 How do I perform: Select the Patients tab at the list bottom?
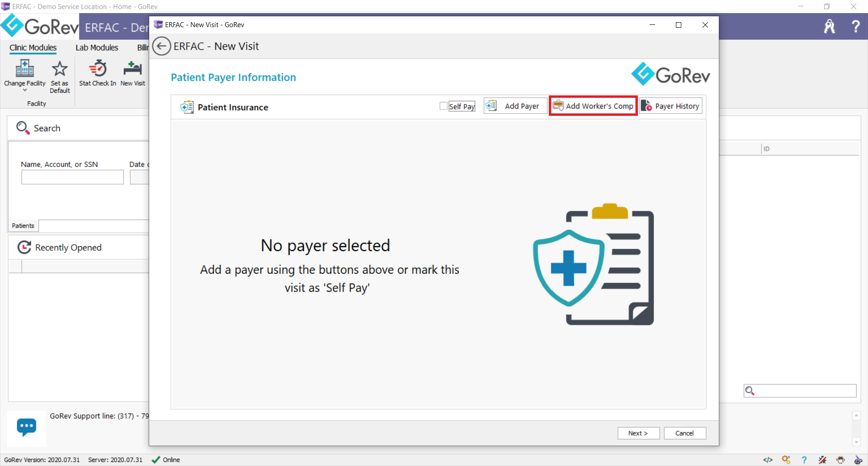click(x=23, y=226)
